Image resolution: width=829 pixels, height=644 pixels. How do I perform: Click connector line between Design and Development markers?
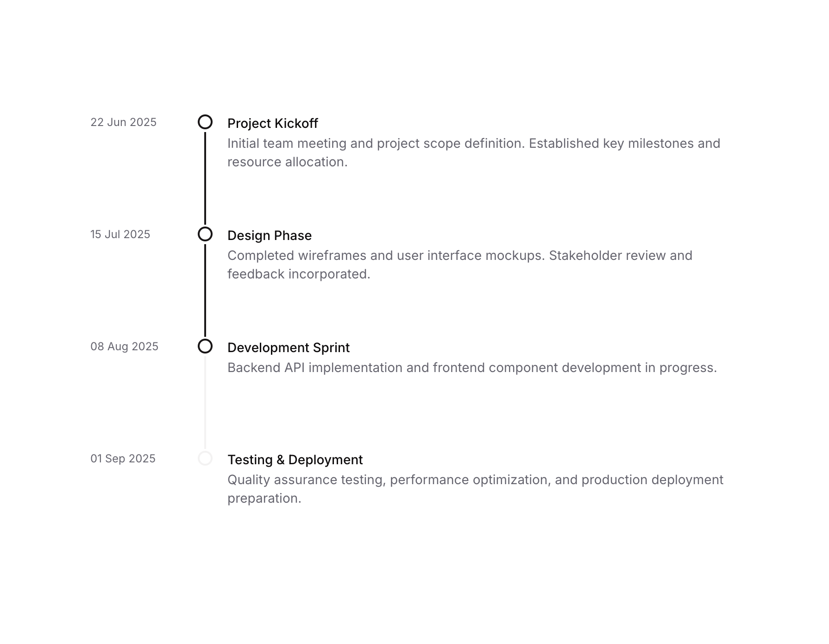pyautogui.click(x=205, y=290)
